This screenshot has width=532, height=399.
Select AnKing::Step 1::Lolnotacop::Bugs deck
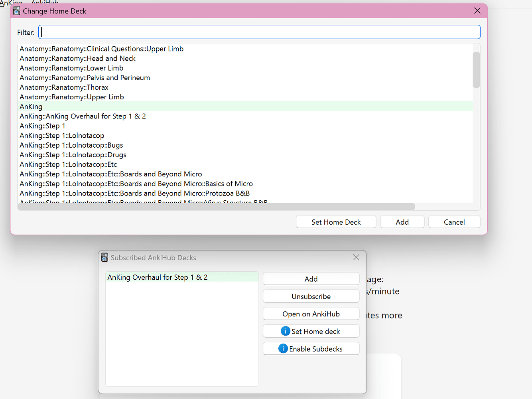(x=245, y=145)
